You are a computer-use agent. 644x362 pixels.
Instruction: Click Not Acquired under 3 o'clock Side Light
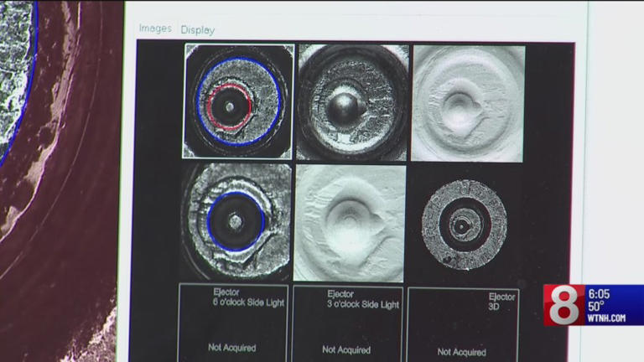(x=347, y=349)
